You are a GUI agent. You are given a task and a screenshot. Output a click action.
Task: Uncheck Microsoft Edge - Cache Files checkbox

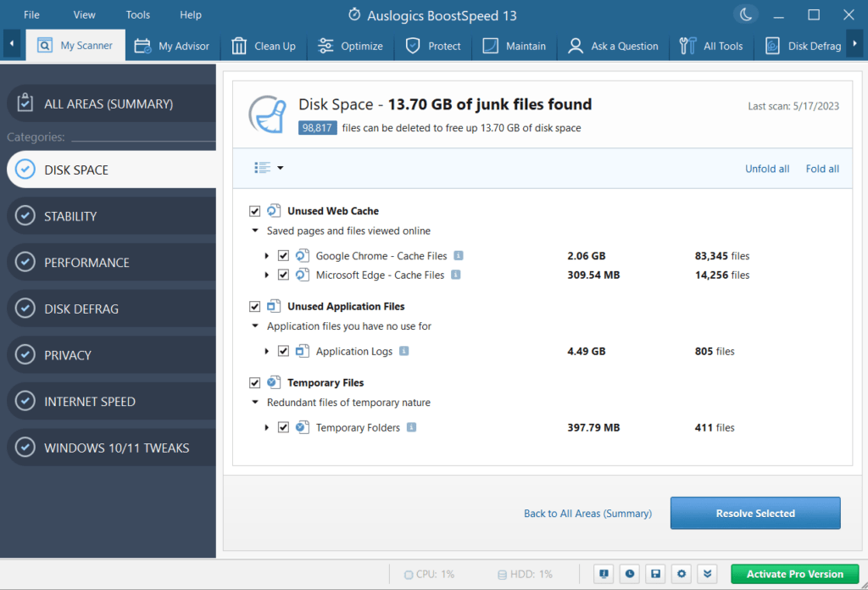pyautogui.click(x=283, y=275)
